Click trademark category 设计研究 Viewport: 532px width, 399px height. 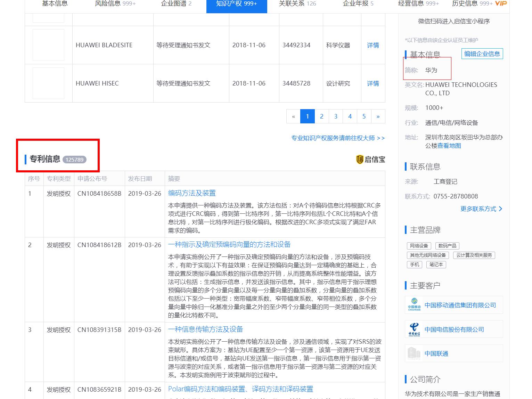point(338,83)
